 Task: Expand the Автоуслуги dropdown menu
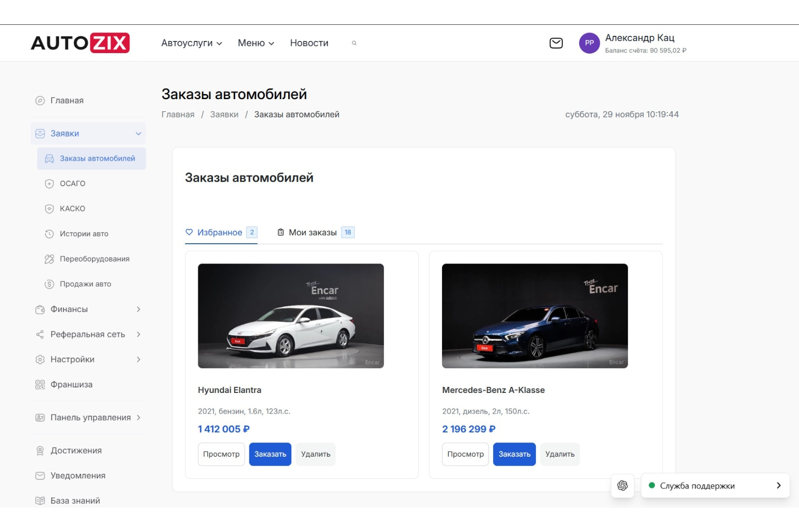tap(192, 43)
